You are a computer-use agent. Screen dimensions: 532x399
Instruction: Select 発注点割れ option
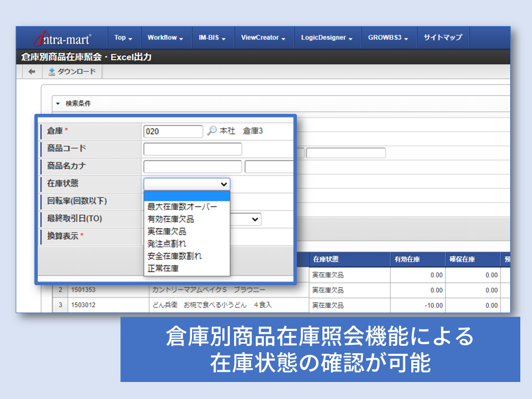(x=167, y=244)
